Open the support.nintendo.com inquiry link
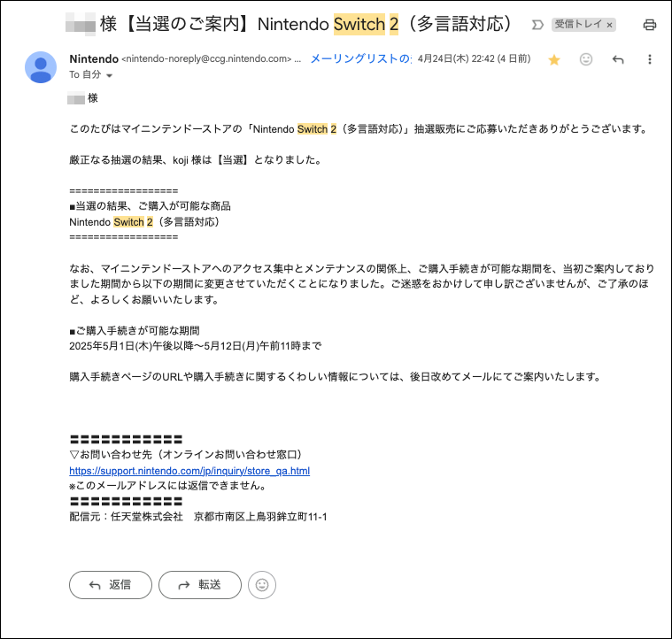The image size is (672, 639). point(189,471)
